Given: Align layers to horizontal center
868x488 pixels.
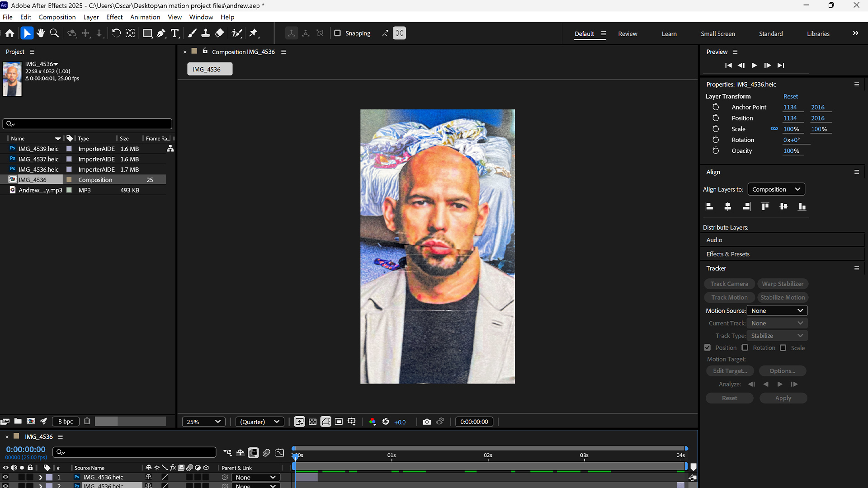Looking at the screenshot, I should click(728, 206).
